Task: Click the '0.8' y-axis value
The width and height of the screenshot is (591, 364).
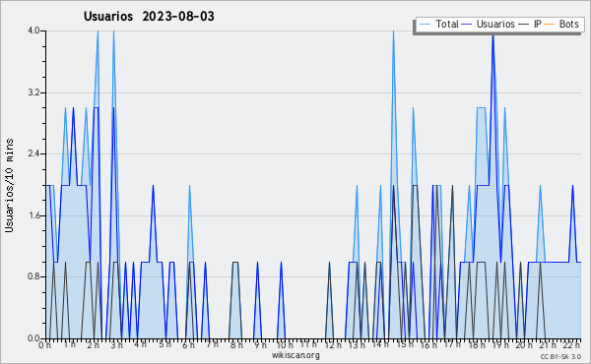Action: click(x=33, y=277)
